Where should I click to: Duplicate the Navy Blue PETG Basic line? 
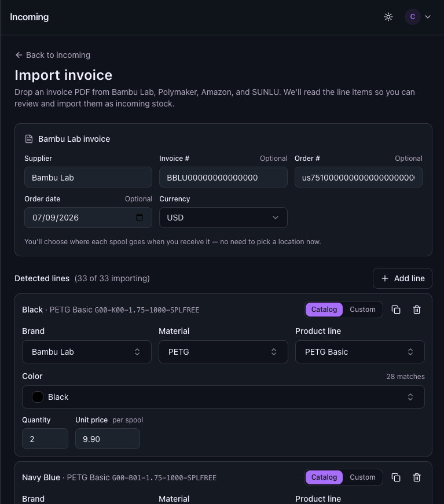tap(396, 477)
